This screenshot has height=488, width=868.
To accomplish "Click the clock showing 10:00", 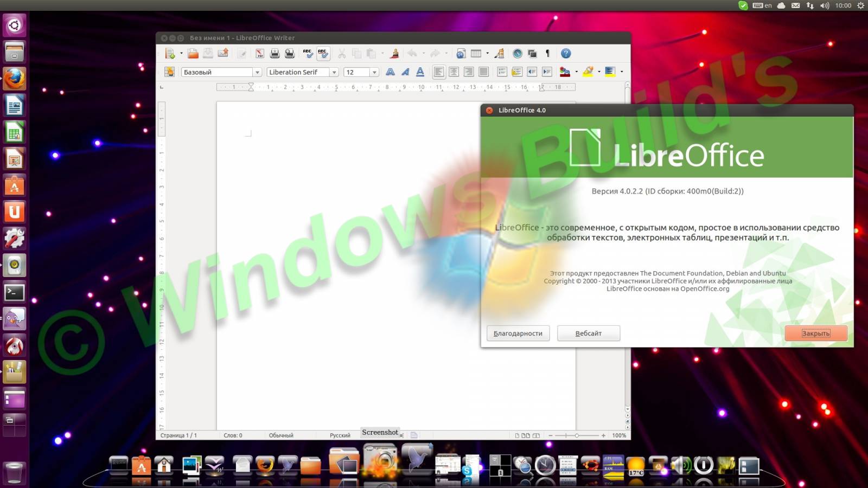I will coord(843,5).
